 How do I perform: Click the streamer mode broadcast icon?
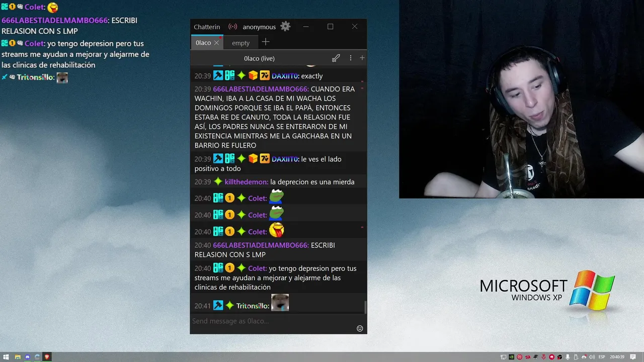(232, 27)
